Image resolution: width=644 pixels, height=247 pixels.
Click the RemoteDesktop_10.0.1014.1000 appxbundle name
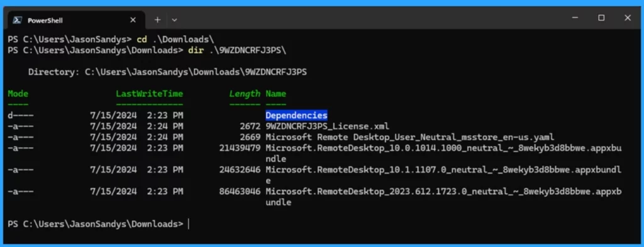point(443,153)
